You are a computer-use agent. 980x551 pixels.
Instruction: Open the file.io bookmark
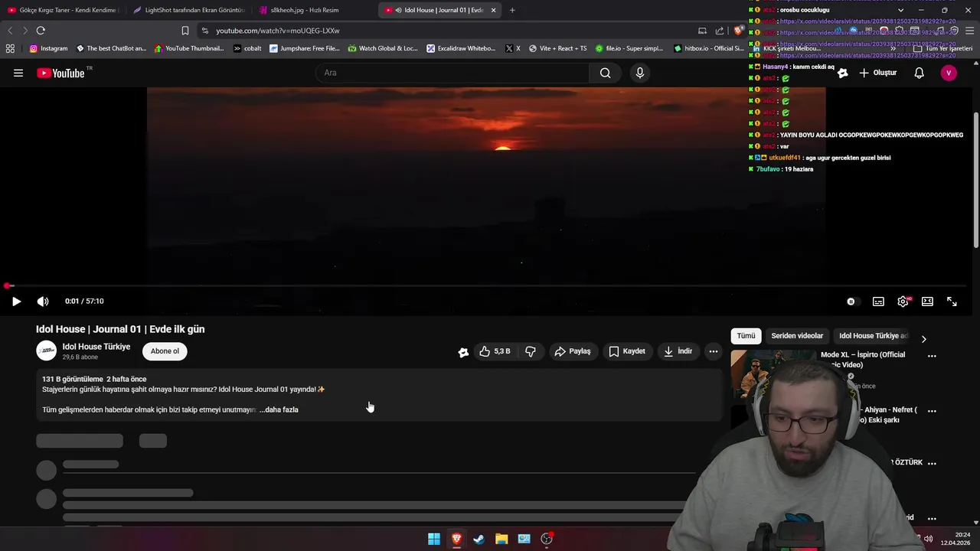pyautogui.click(x=629, y=48)
